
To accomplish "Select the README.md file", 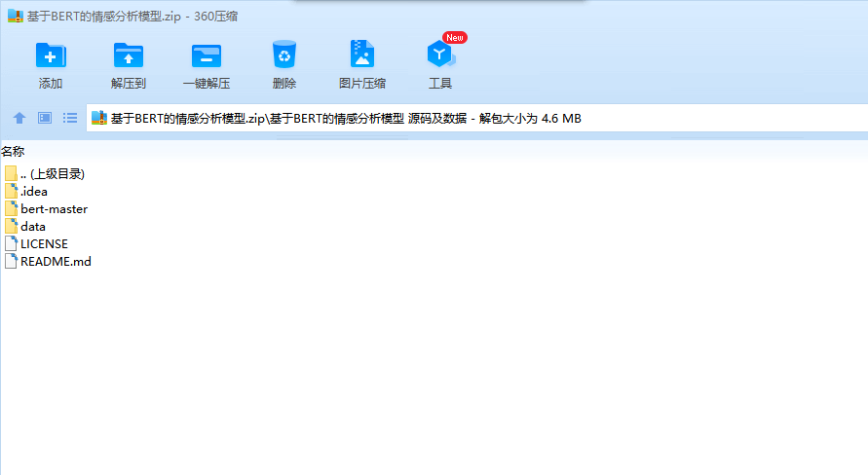I will point(48,262).
